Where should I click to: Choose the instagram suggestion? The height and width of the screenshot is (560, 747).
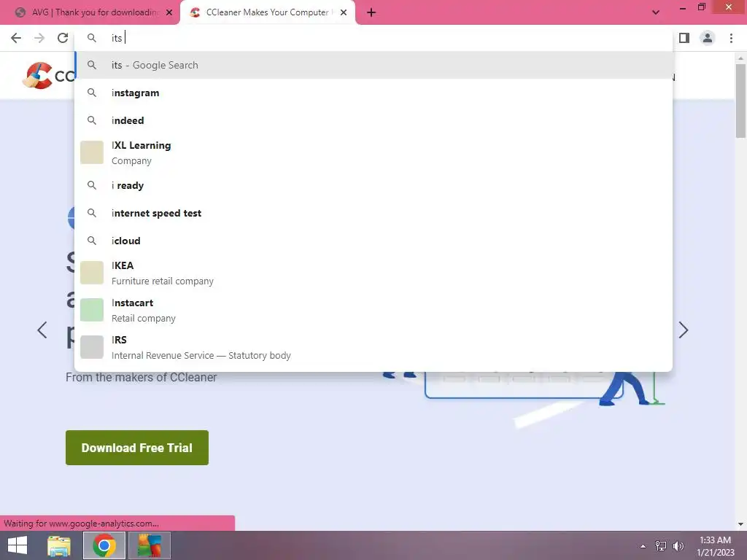coord(373,93)
